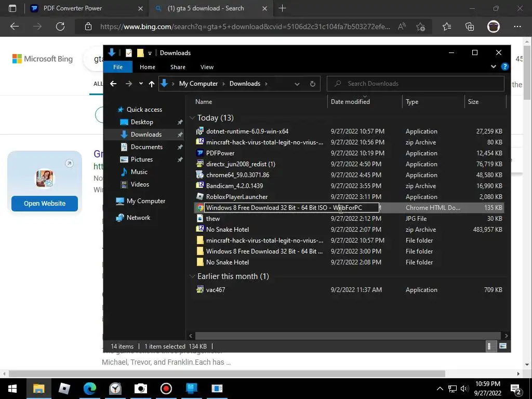Open Desktop in the navigation pane

(x=142, y=122)
